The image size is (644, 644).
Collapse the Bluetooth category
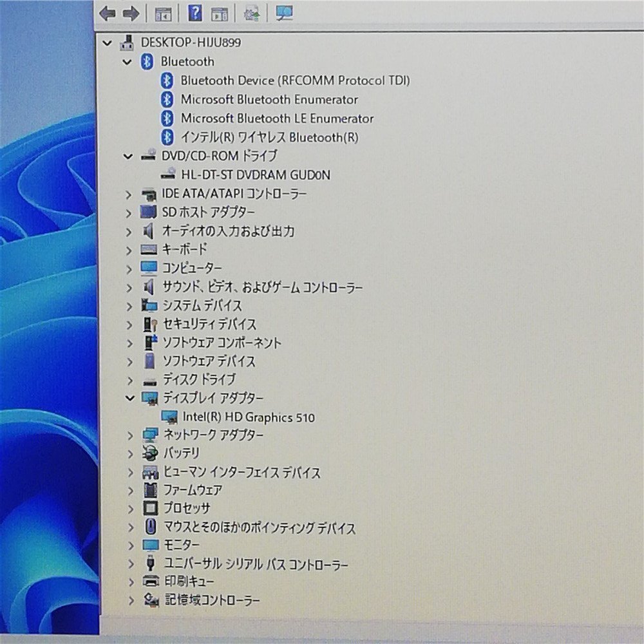coord(128,62)
